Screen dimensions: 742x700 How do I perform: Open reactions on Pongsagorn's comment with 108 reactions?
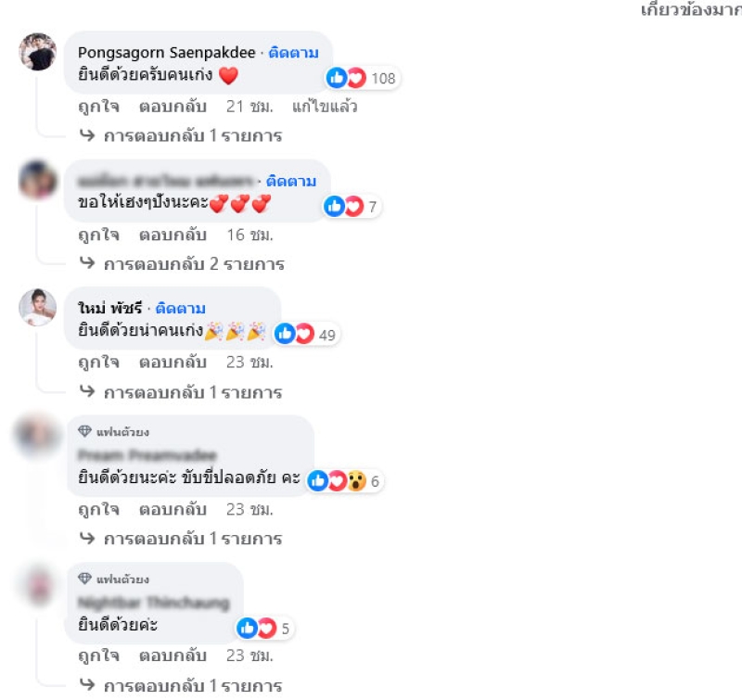pyautogui.click(x=362, y=78)
